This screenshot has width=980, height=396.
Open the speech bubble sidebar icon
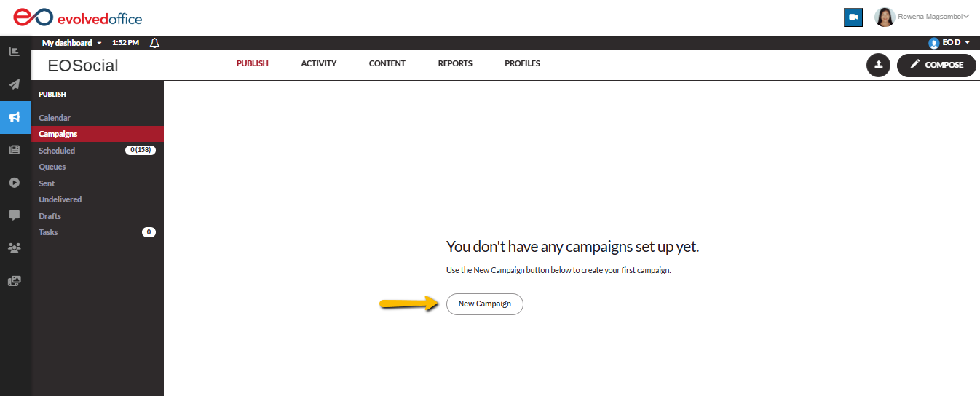[15, 215]
